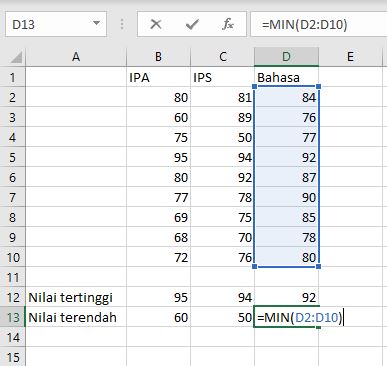
Task: Select cell D7 with value 90
Action: (286, 197)
